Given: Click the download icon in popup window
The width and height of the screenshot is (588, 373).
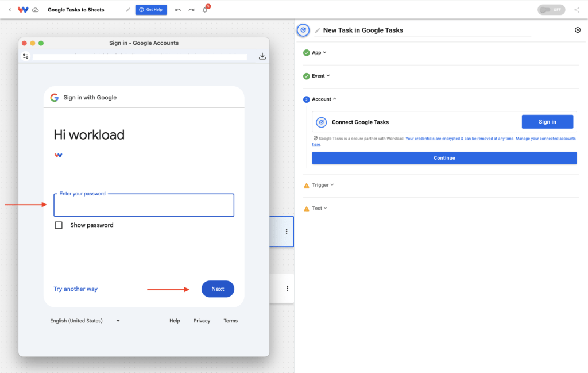Looking at the screenshot, I should point(262,56).
